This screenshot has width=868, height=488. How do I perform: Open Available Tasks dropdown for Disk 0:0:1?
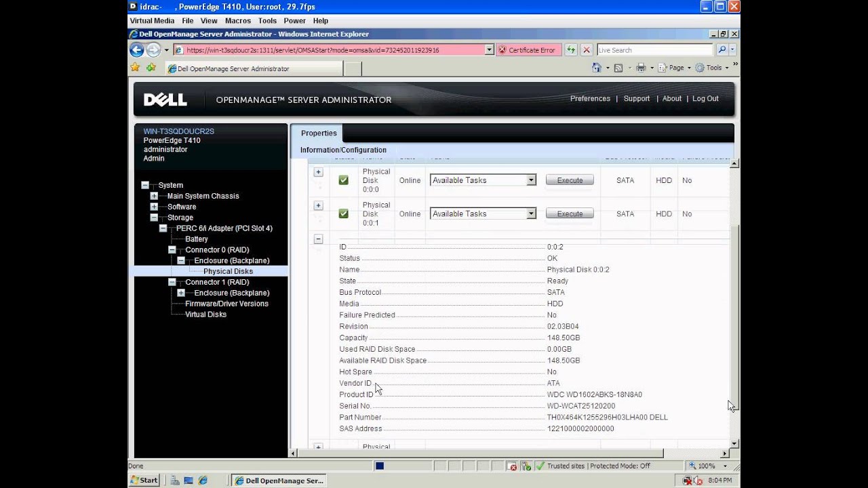tap(483, 213)
